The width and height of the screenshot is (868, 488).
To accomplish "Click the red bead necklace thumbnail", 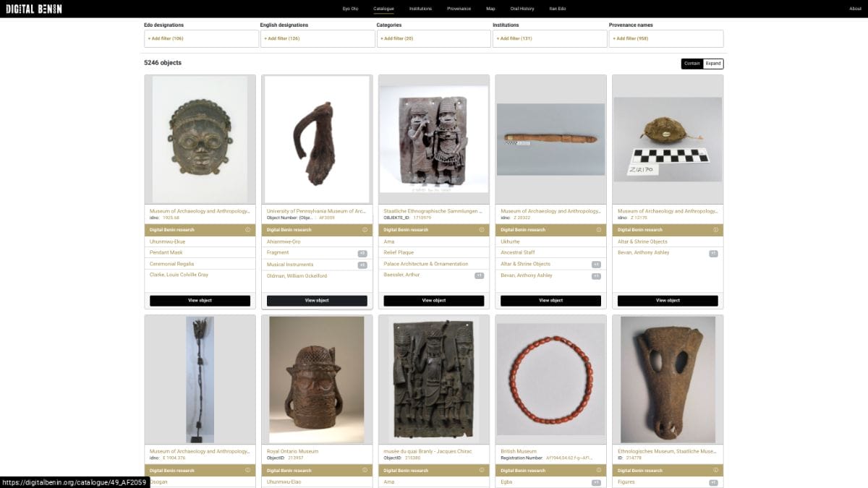I will (x=550, y=379).
